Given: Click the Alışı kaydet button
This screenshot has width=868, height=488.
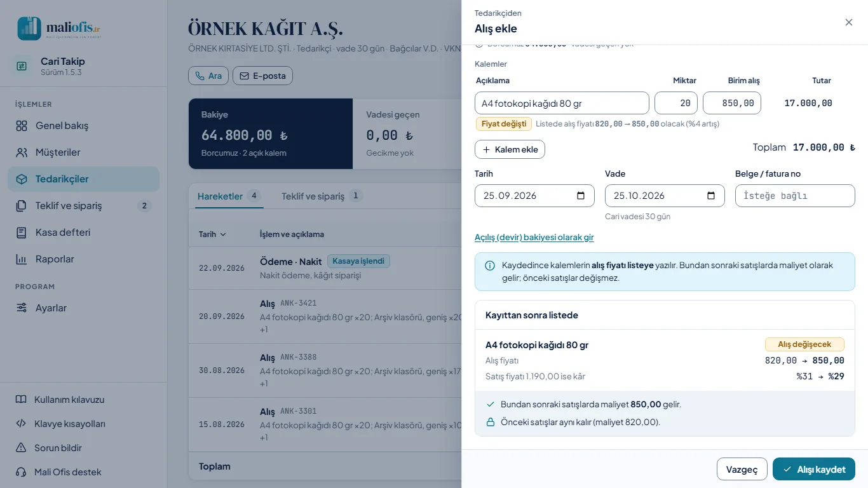Looking at the screenshot, I should 814,469.
